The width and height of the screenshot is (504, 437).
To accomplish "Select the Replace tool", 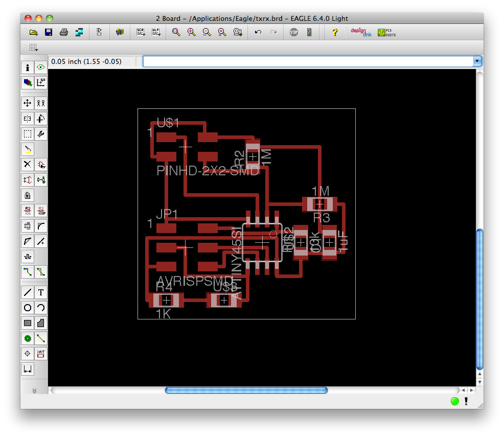I will pyautogui.click(x=41, y=180).
